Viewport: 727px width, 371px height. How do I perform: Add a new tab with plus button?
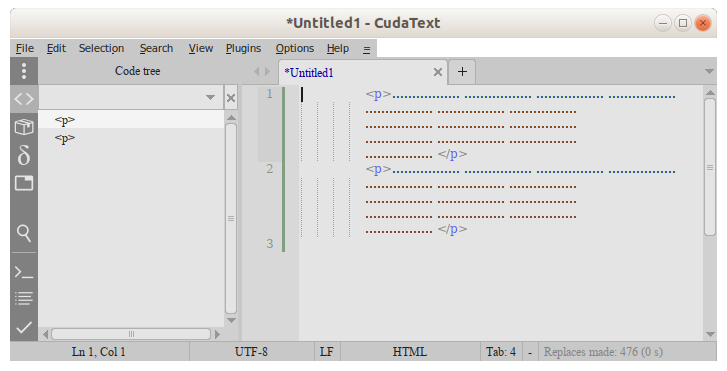coord(462,72)
